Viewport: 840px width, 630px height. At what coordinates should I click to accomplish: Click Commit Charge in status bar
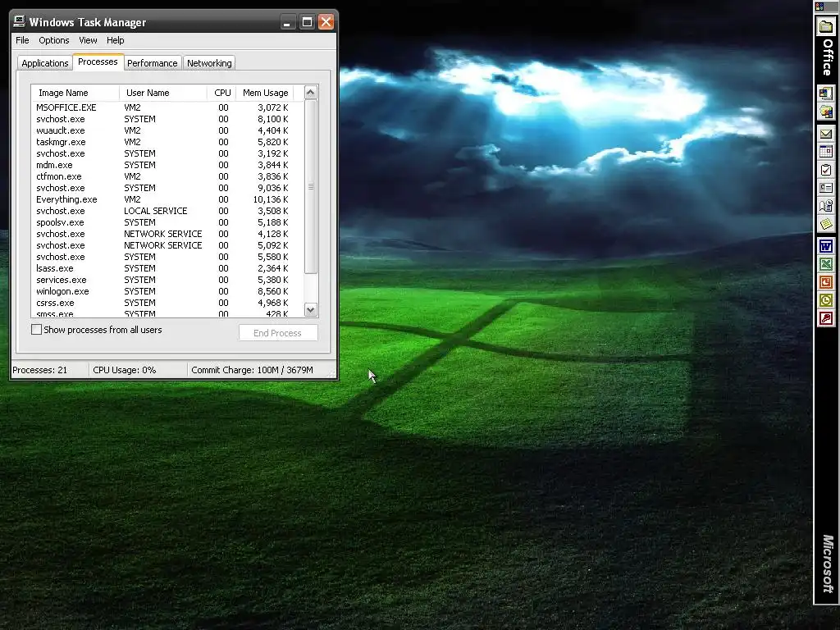point(252,370)
